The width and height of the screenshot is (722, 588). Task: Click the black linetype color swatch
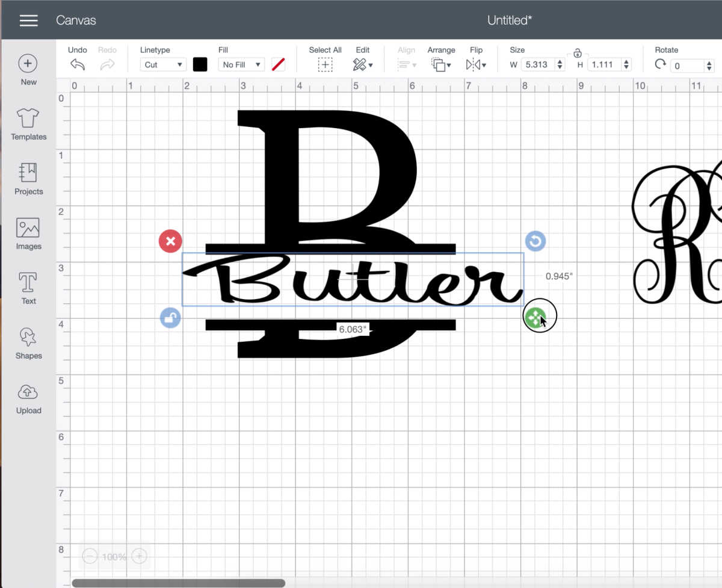200,65
